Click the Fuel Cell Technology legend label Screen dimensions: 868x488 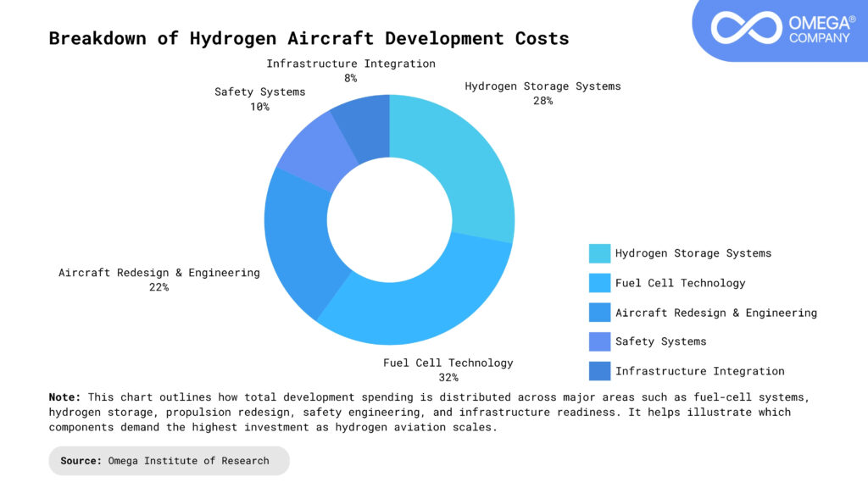coord(680,283)
